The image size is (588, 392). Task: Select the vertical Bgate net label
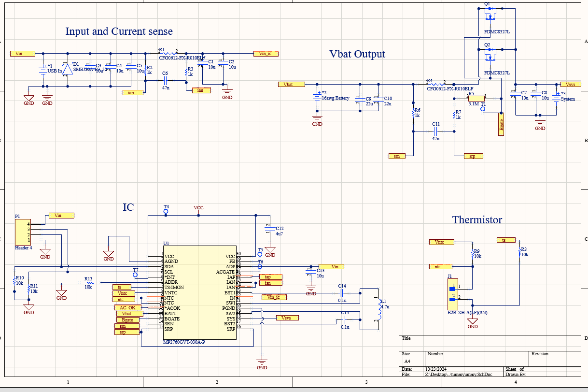tap(501, 124)
